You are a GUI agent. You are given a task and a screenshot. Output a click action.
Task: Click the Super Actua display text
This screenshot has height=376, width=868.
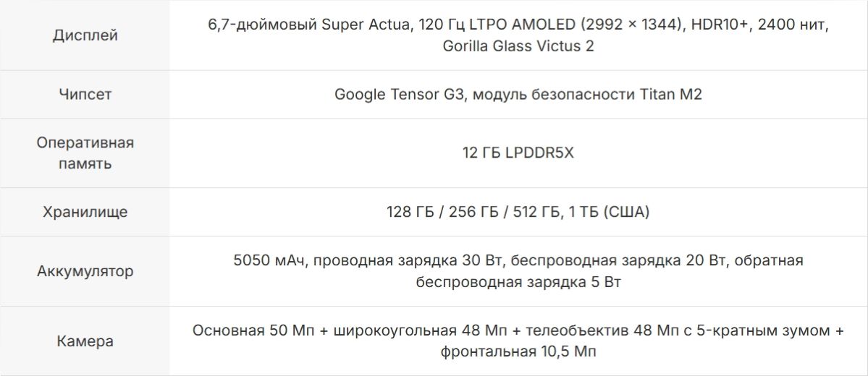[x=363, y=25]
